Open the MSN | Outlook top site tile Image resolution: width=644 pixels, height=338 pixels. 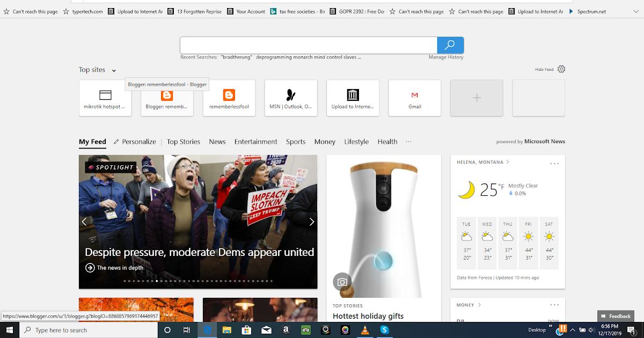pos(291,98)
